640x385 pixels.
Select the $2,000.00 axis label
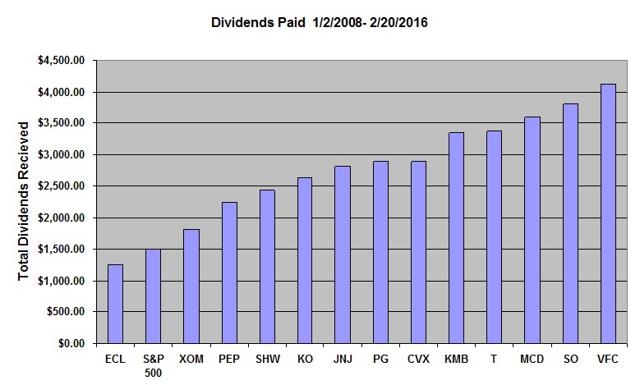point(61,218)
